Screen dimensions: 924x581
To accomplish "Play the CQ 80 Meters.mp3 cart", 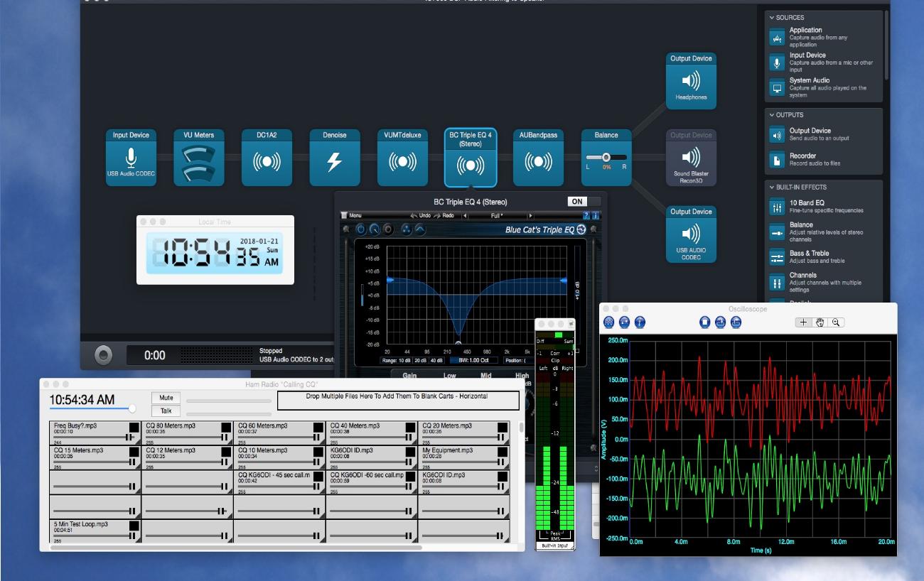I will [x=226, y=428].
